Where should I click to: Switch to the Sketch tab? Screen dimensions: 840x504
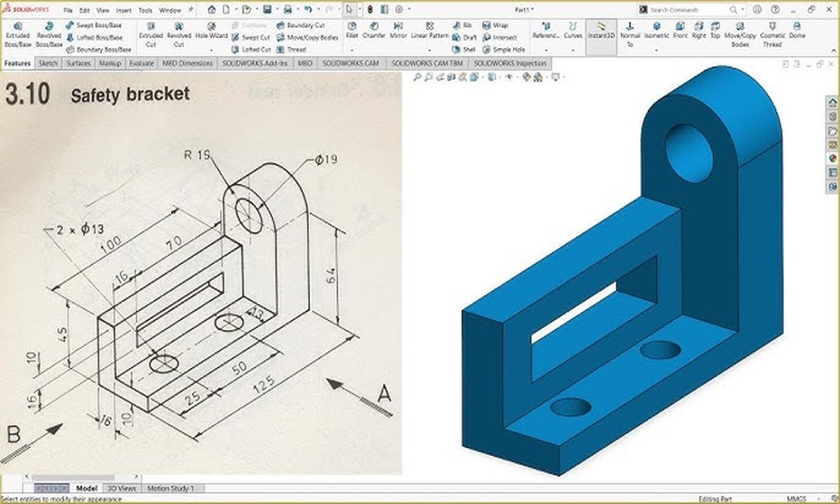48,63
